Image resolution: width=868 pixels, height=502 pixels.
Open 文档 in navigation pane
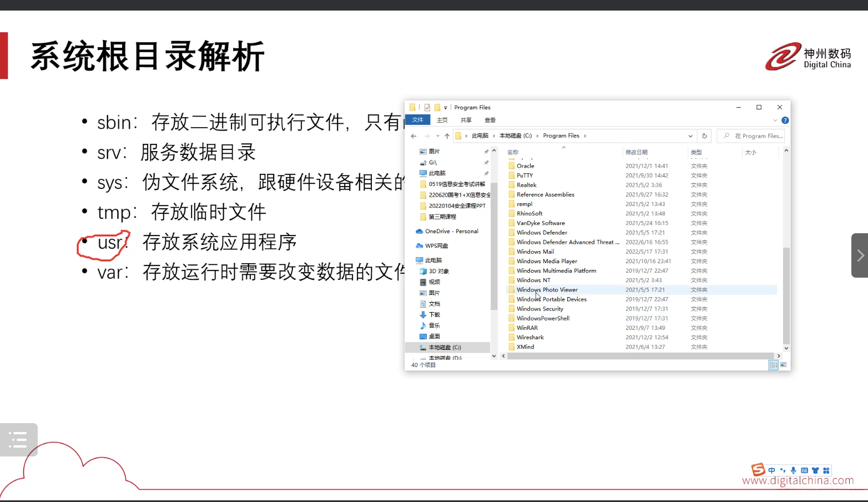[x=434, y=304]
